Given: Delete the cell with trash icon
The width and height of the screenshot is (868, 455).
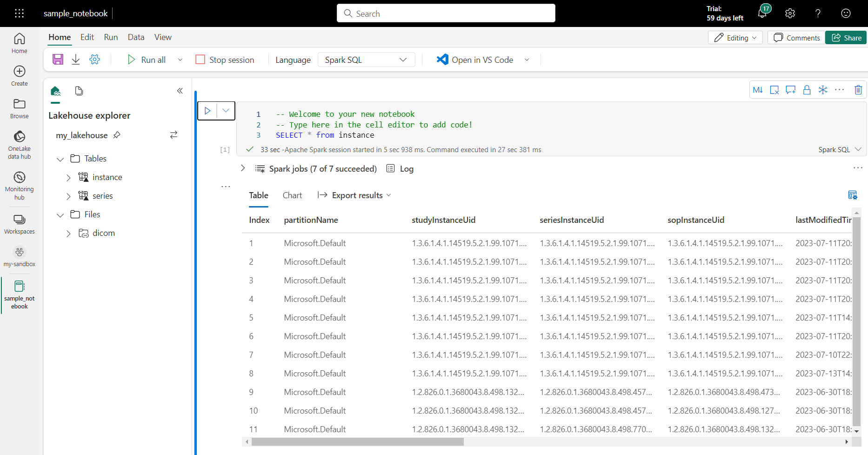Looking at the screenshot, I should coord(858,90).
